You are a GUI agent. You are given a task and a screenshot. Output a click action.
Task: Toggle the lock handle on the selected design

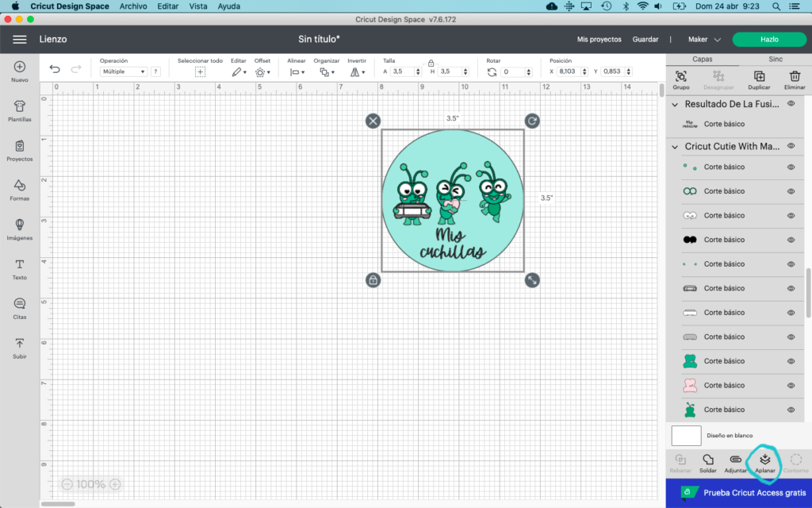pos(373,280)
